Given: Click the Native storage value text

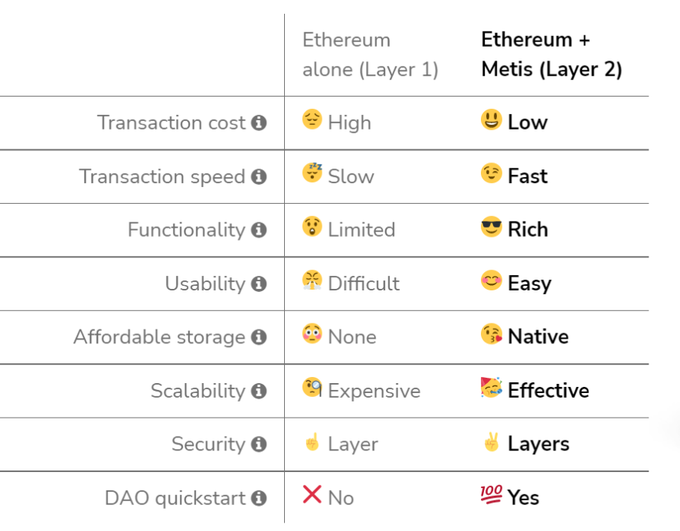Looking at the screenshot, I should 538,337.
